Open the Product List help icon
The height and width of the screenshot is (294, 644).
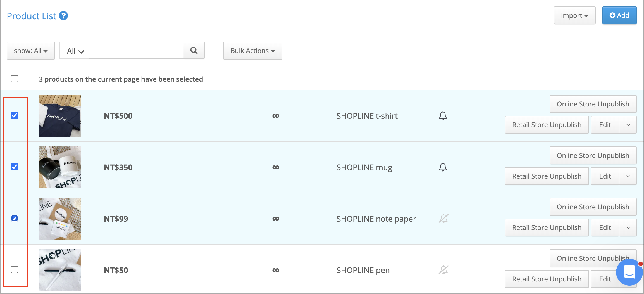[64, 16]
